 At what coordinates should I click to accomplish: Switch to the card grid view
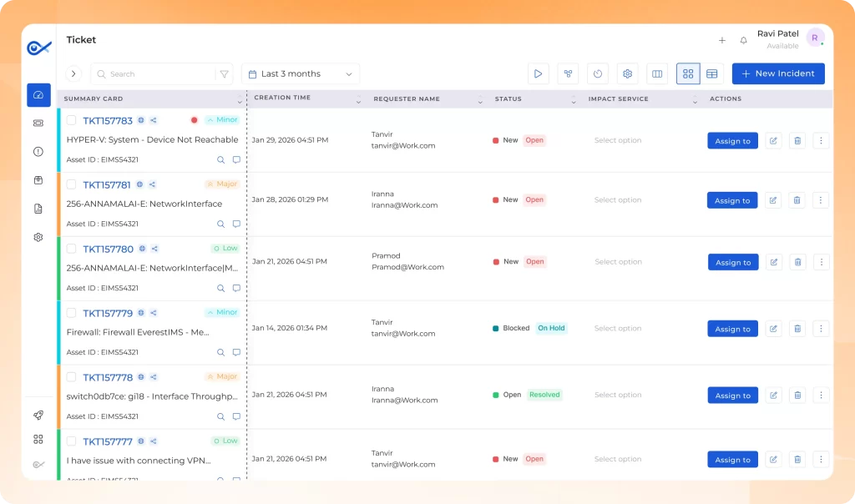pyautogui.click(x=688, y=74)
